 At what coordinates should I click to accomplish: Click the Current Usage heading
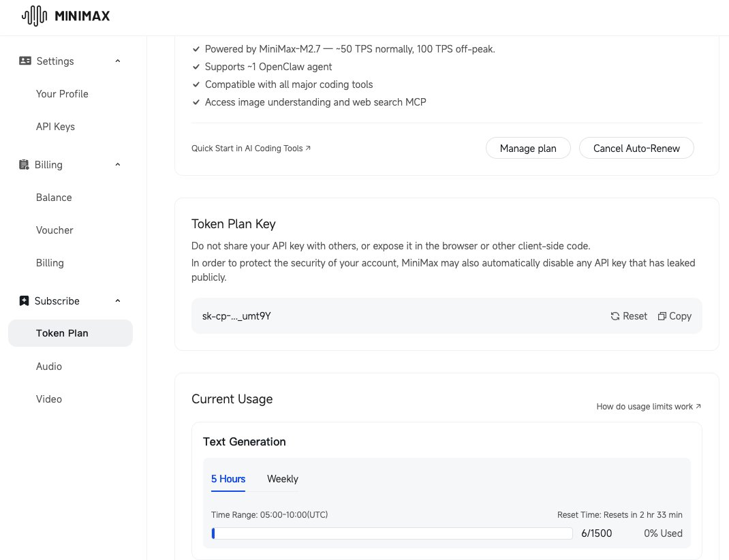coord(232,399)
